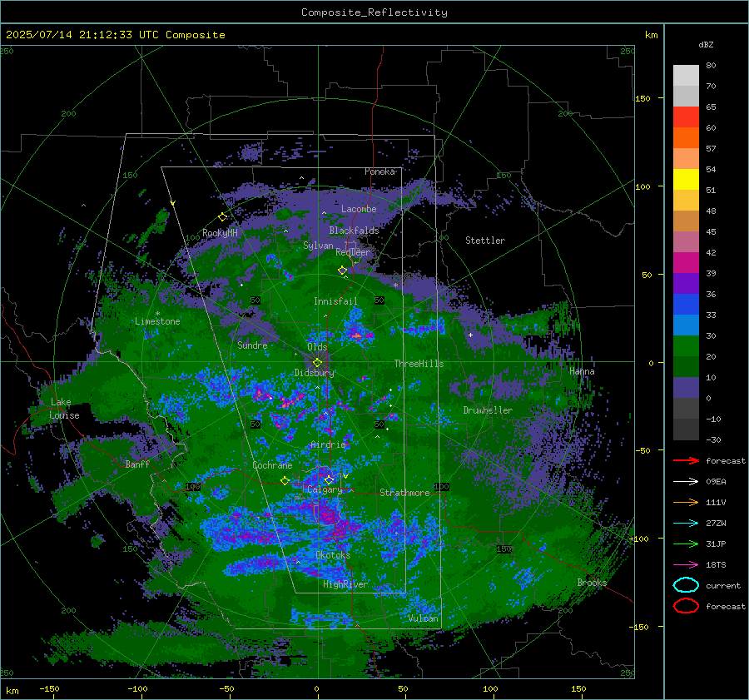
Task: Click the dBZ legend heading
Action: click(x=706, y=44)
